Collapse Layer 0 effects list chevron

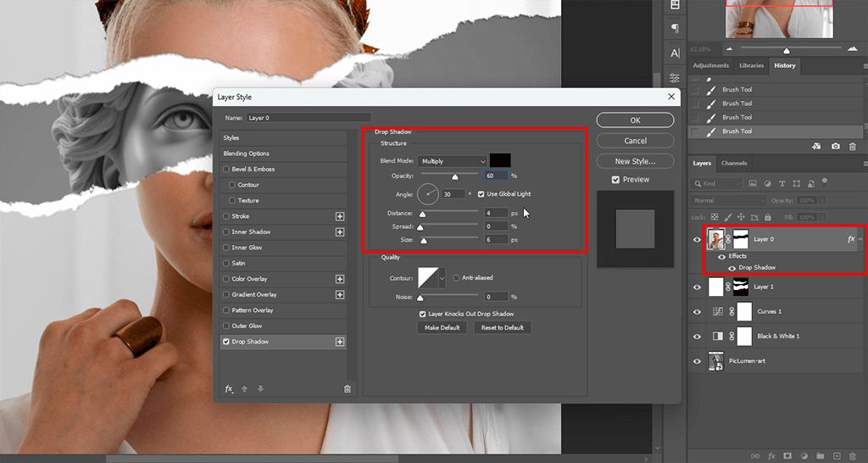(x=861, y=239)
